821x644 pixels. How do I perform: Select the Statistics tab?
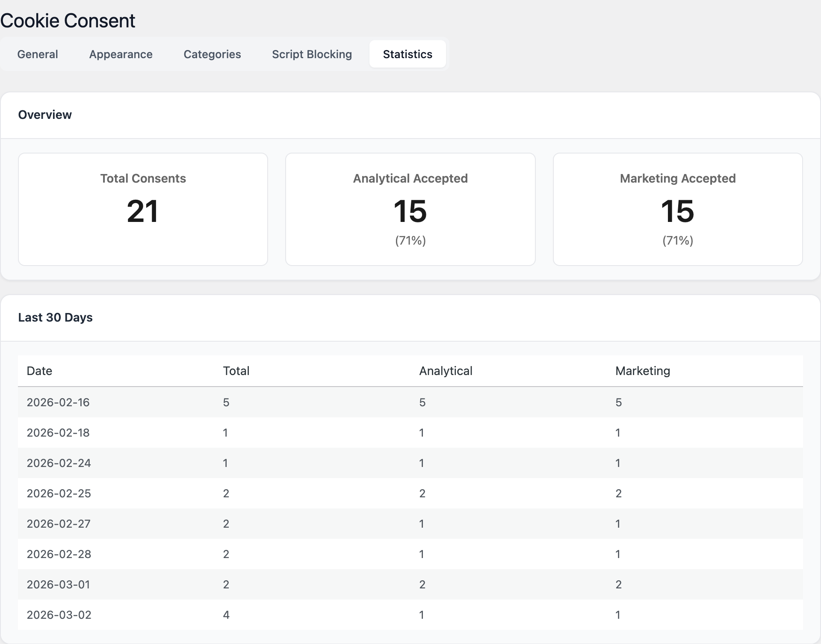407,54
